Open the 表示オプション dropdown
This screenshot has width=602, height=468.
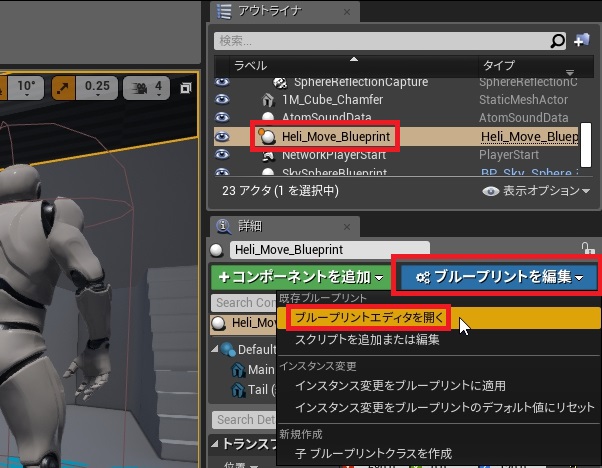(536, 191)
